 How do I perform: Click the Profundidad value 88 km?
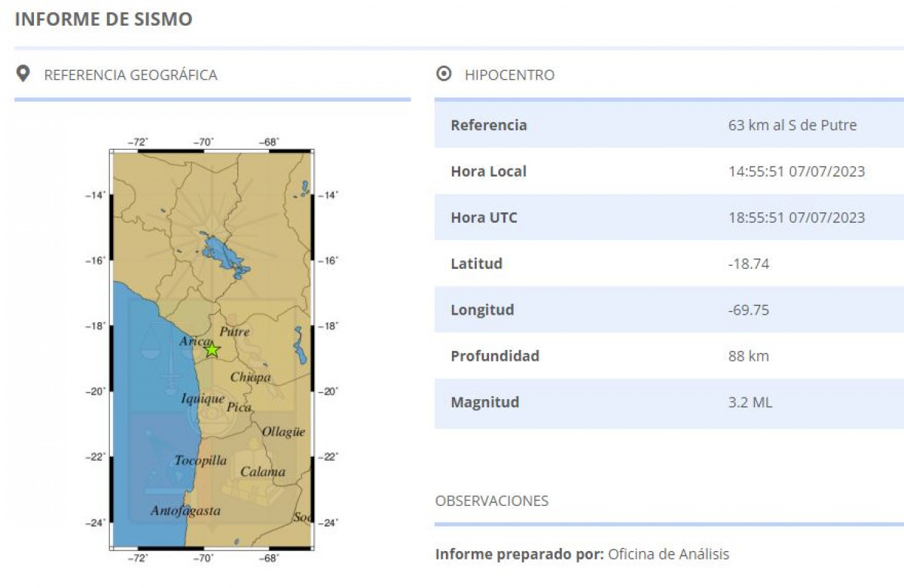(x=748, y=356)
